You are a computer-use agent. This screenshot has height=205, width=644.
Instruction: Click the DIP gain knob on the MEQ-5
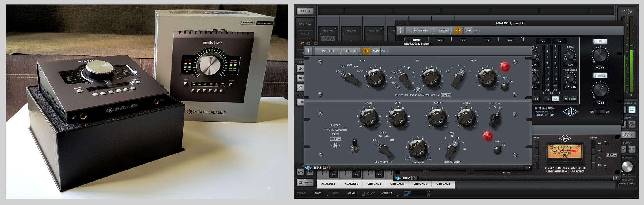431,78
